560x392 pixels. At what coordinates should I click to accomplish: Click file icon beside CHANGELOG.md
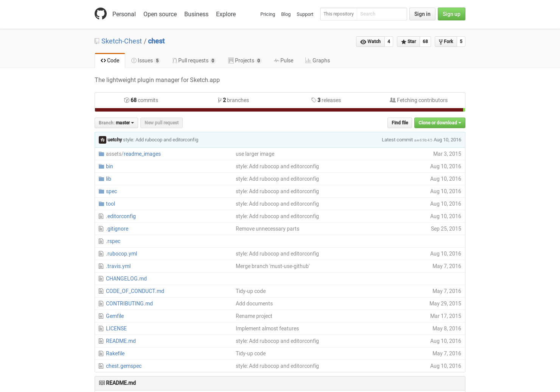101,279
